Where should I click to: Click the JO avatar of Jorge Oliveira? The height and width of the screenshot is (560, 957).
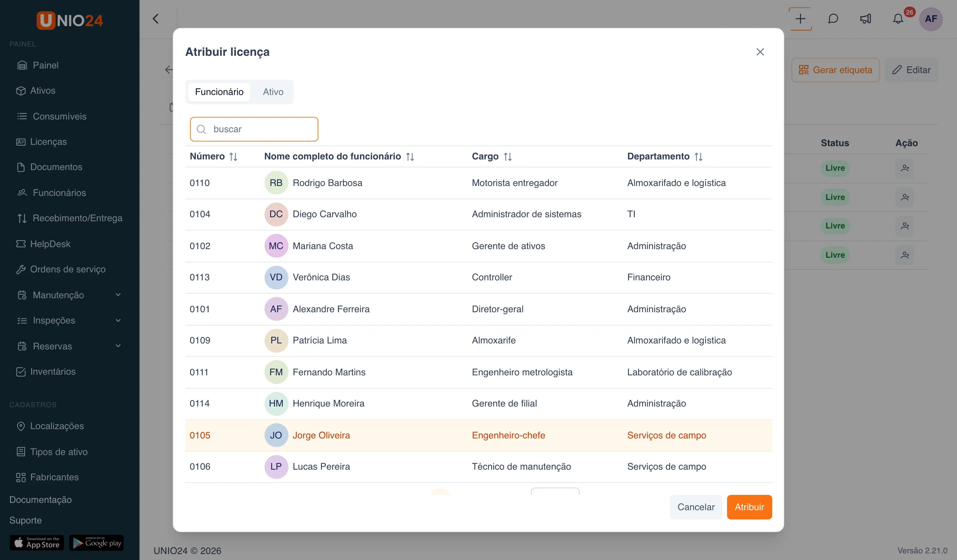[276, 435]
